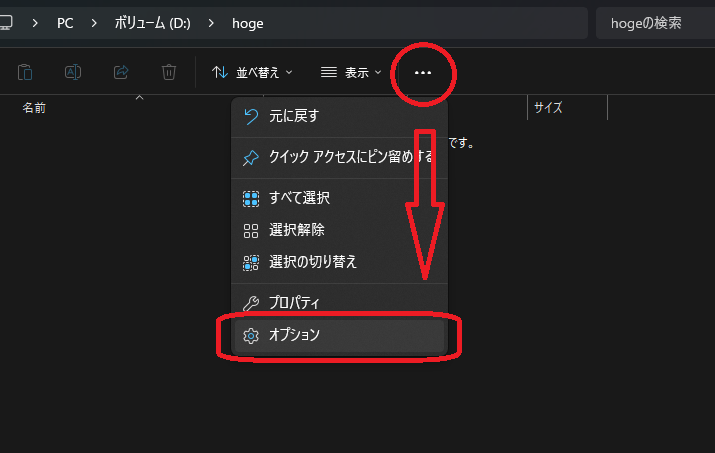This screenshot has width=715, height=453.
Task: Click the wrench icon beside プロパティ
Action: click(251, 303)
